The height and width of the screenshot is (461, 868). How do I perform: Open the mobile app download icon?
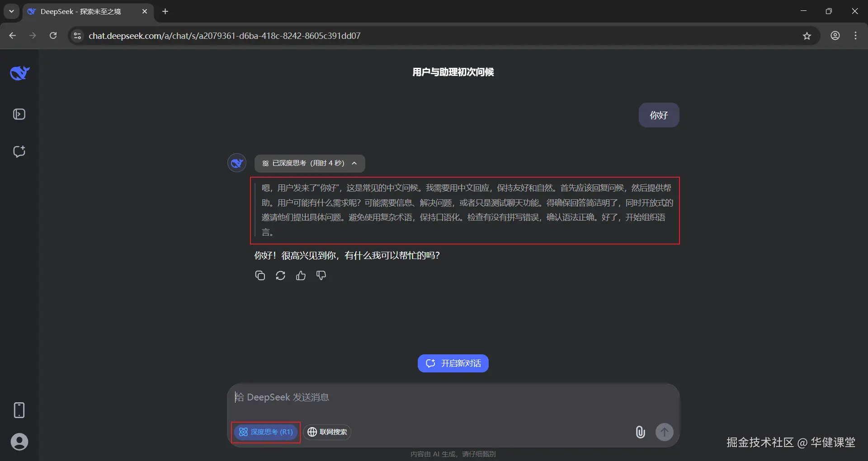[x=19, y=410]
